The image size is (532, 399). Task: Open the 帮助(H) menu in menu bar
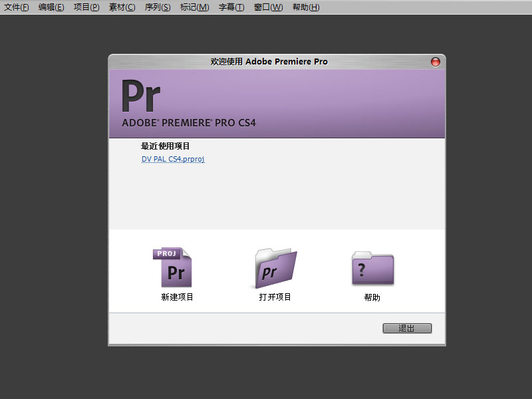click(306, 7)
